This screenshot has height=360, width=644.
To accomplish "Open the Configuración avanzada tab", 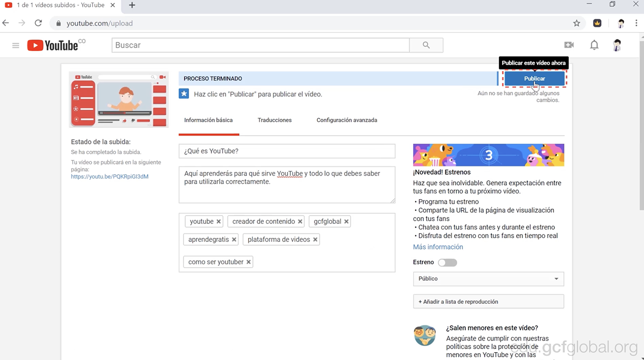I will click(x=347, y=120).
